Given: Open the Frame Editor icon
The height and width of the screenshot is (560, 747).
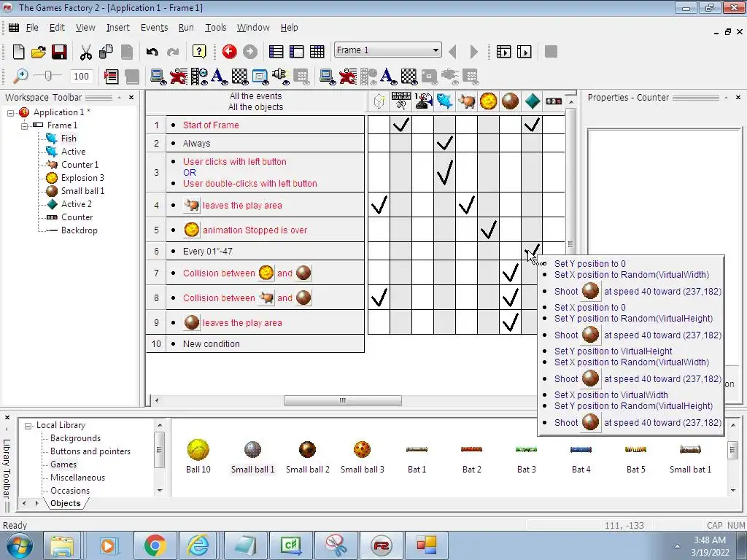Looking at the screenshot, I should [x=296, y=52].
